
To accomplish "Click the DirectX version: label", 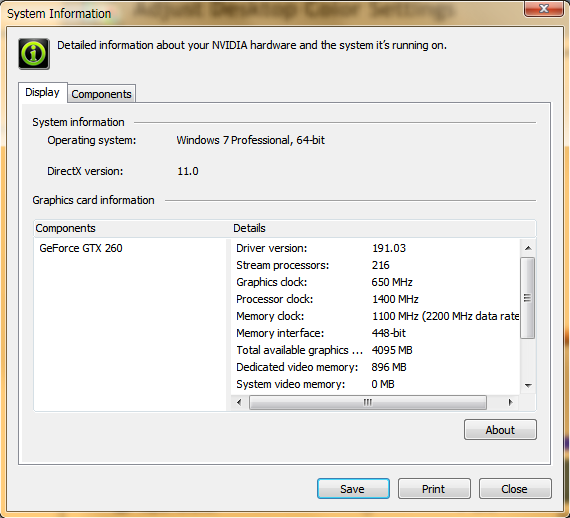I will click(85, 171).
